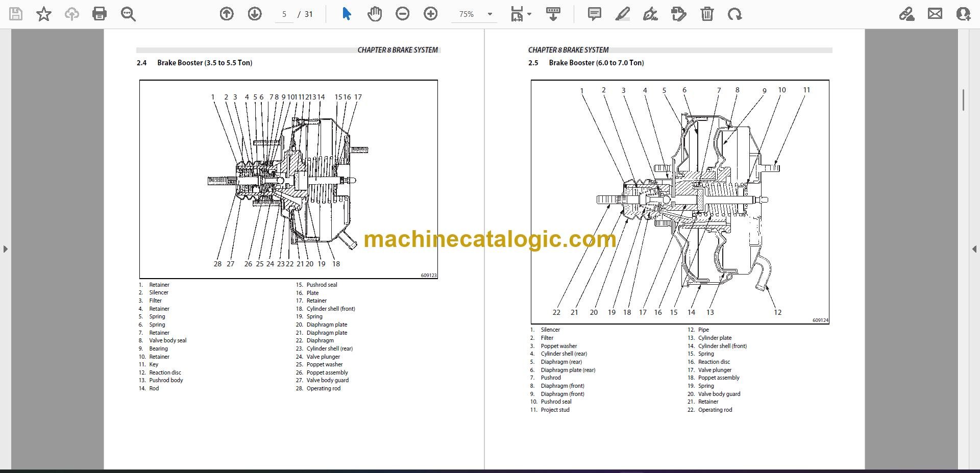Image resolution: width=980 pixels, height=473 pixels.
Task: Activate the selection arrow tool
Action: click(x=347, y=14)
